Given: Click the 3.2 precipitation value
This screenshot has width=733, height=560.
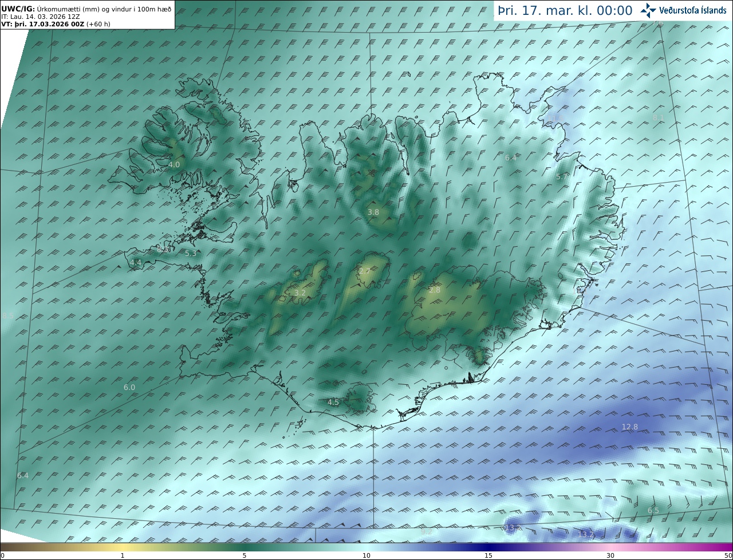Looking at the screenshot, I should [299, 293].
